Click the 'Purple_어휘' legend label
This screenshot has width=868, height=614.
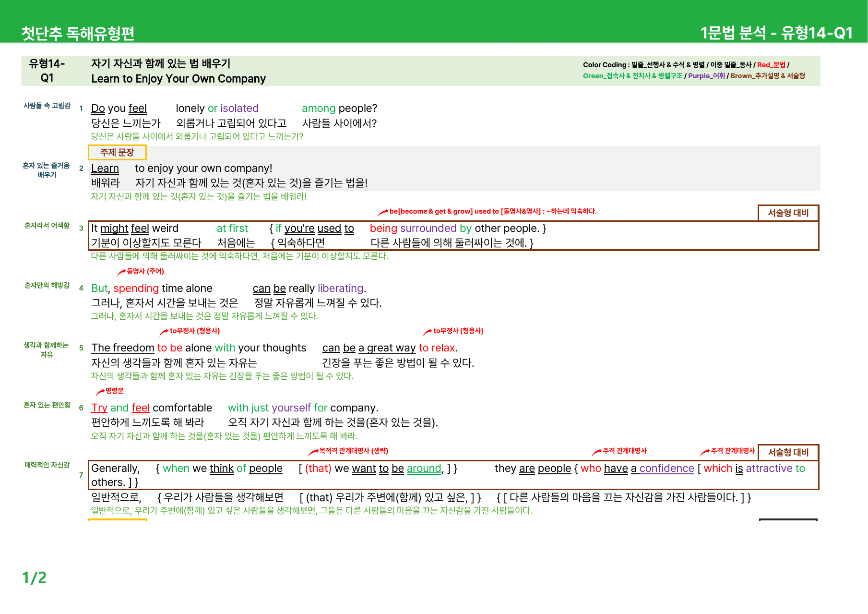click(706, 76)
